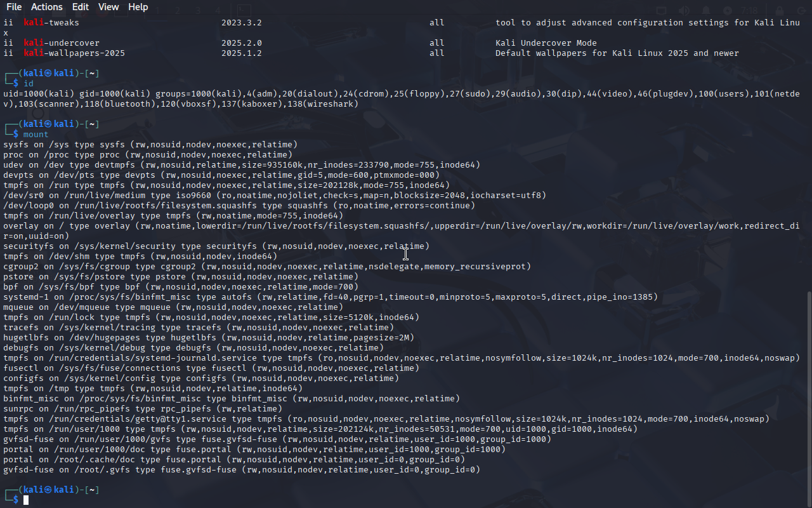Click 'proc on /proc type proc' line
Screen dimensions: 812x508
point(148,154)
